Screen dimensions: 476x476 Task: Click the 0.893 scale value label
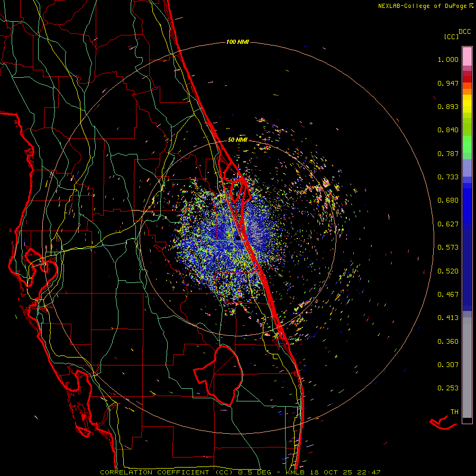click(x=448, y=106)
